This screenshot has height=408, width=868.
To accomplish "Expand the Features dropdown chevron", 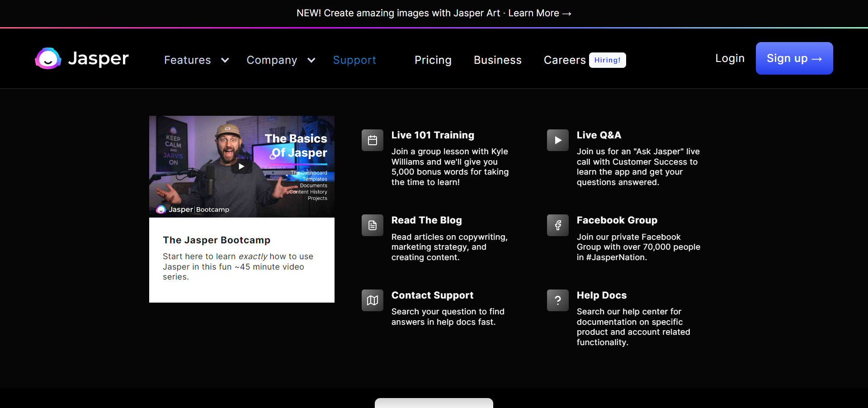I will point(225,60).
